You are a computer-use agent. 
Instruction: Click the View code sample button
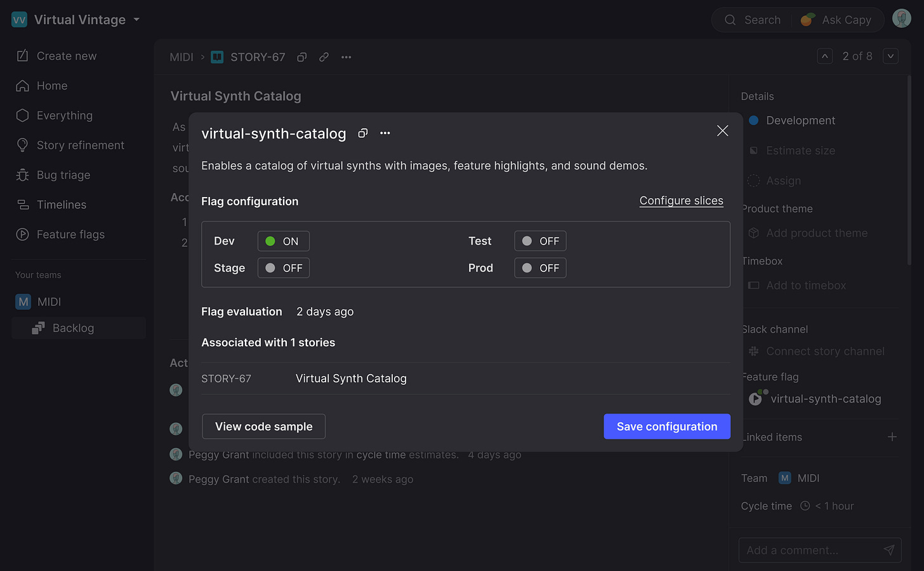263,427
